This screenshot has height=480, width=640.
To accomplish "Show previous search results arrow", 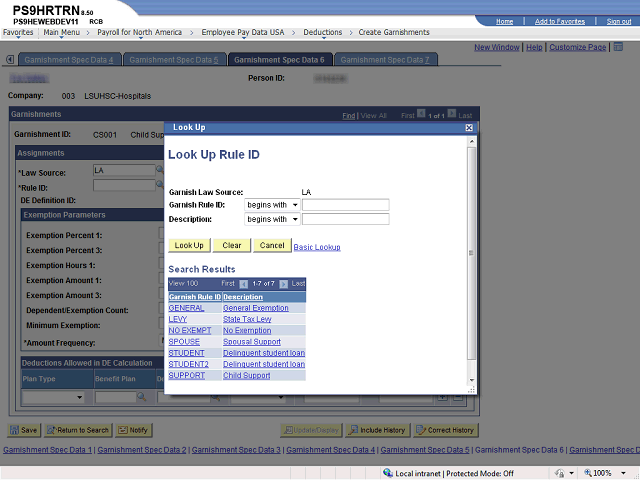I will click(x=244, y=284).
